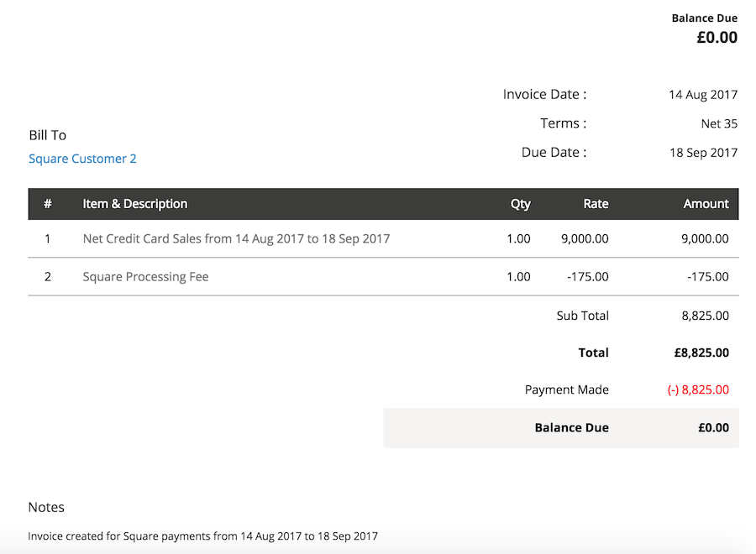Viewport: 756px width, 554px height.
Task: Select the Net Credit Card Sales line item
Action: click(x=236, y=238)
